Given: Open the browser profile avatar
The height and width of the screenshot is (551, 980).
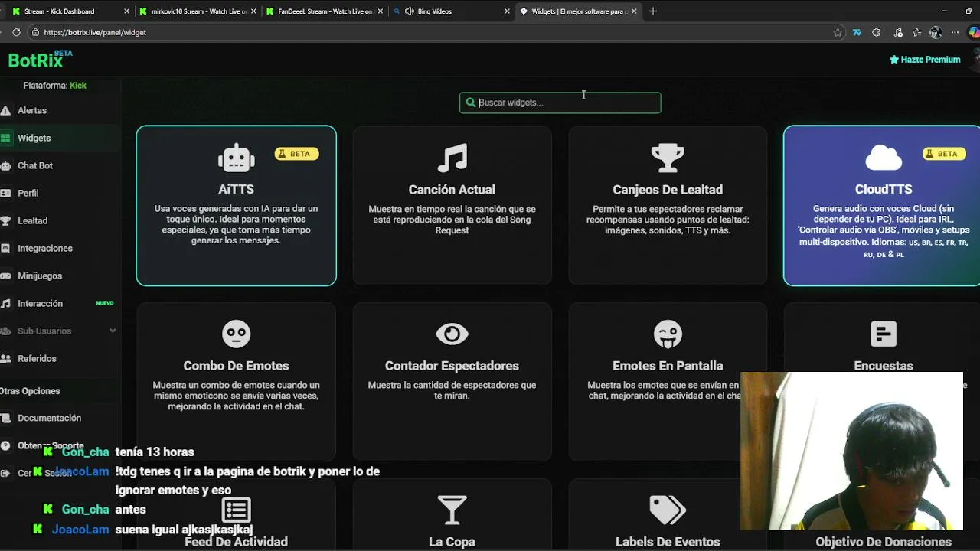Looking at the screenshot, I should [936, 32].
